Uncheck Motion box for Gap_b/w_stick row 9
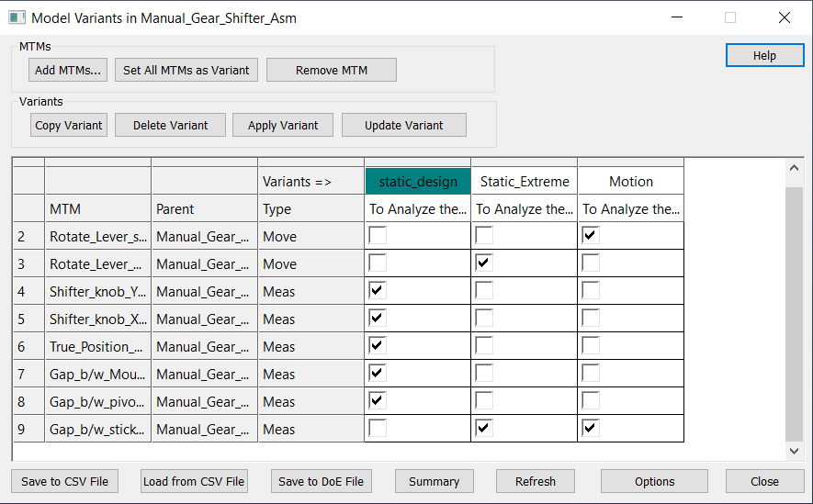This screenshot has height=504, width=813. [x=591, y=429]
